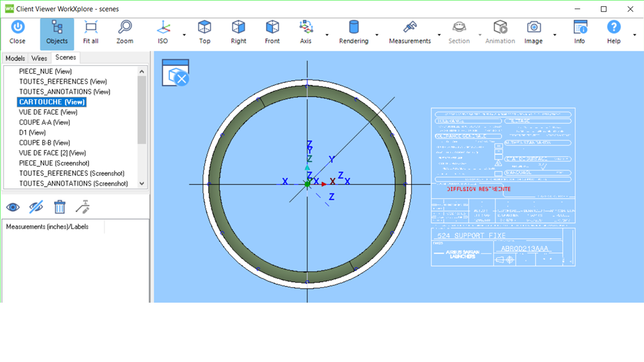Select COUPE A-A (View) scene
644x362 pixels.
click(x=44, y=122)
